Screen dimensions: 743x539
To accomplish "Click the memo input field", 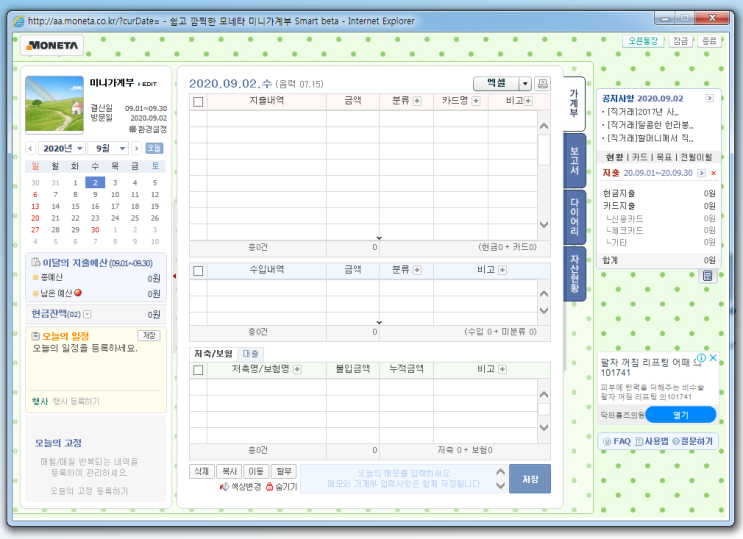I will click(403, 479).
